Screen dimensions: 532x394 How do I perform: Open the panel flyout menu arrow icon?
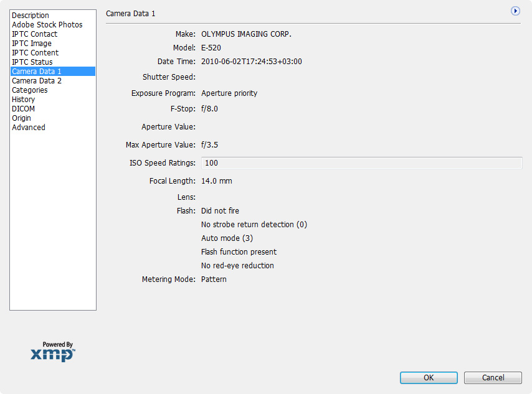[515, 11]
